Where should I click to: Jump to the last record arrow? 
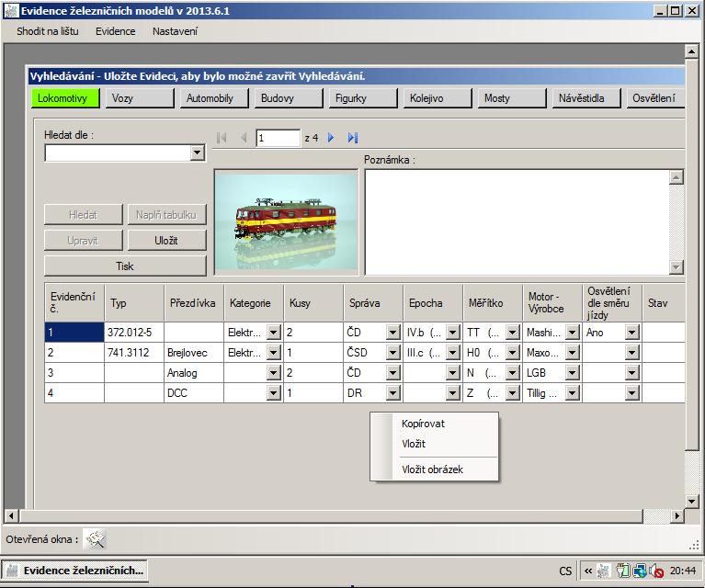click(x=352, y=138)
